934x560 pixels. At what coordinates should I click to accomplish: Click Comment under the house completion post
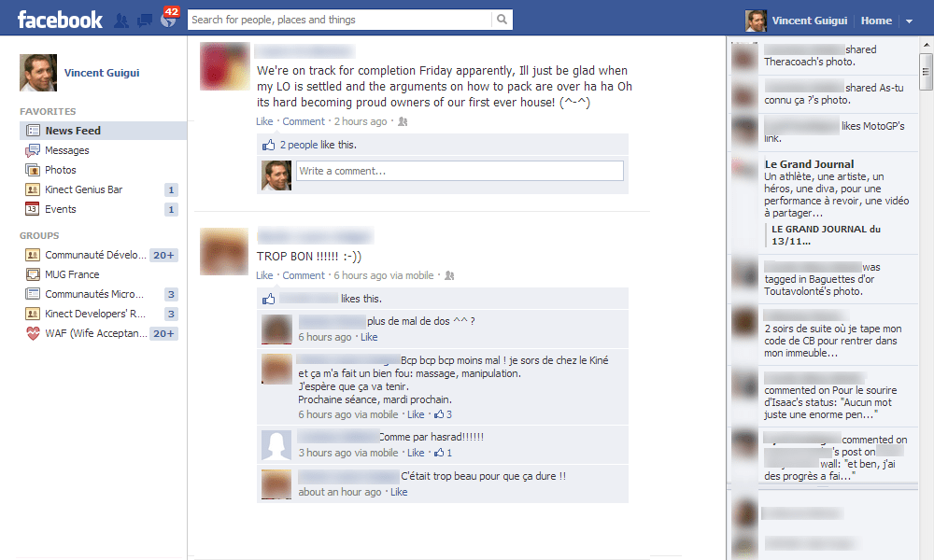(x=304, y=121)
